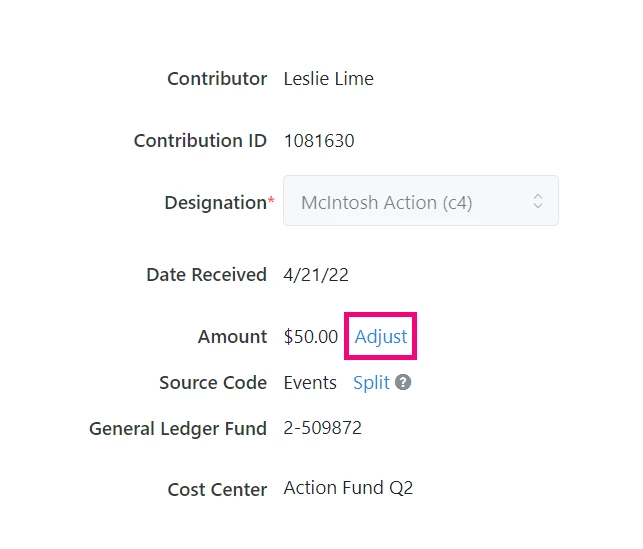Click the $50.00 amount value
The image size is (643, 549).
(311, 337)
